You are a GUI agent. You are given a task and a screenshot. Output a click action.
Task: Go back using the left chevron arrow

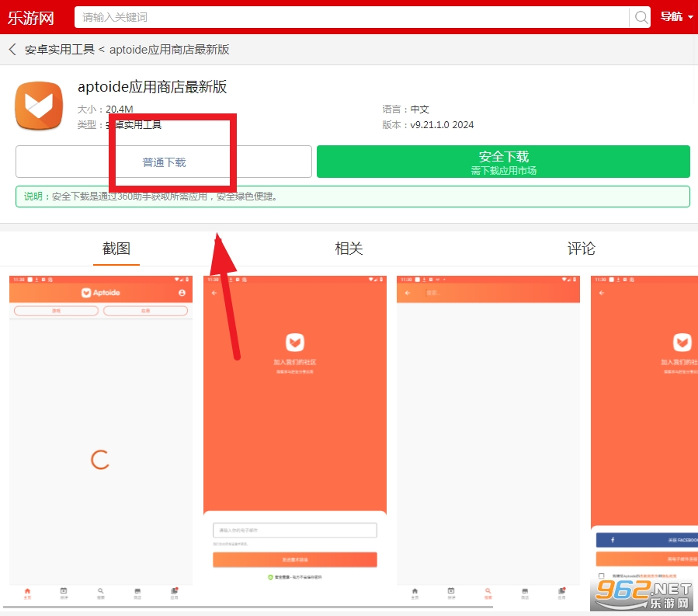click(12, 49)
